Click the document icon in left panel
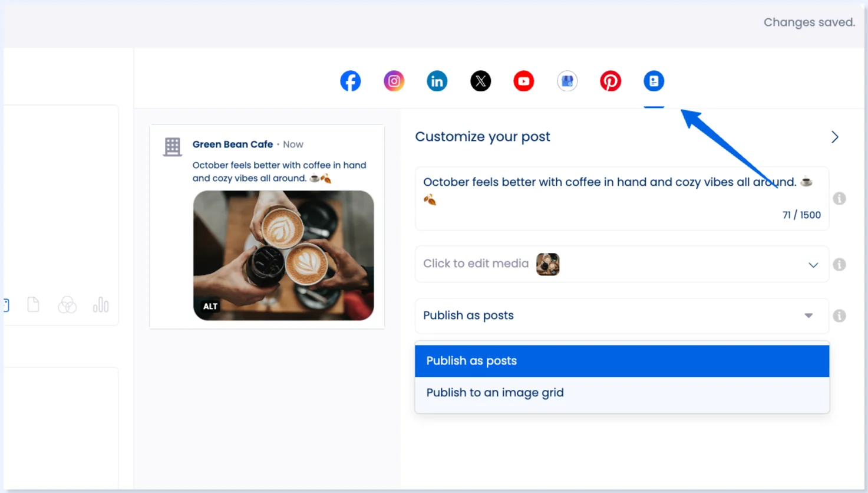Screen dimensions: 868x493 33,304
